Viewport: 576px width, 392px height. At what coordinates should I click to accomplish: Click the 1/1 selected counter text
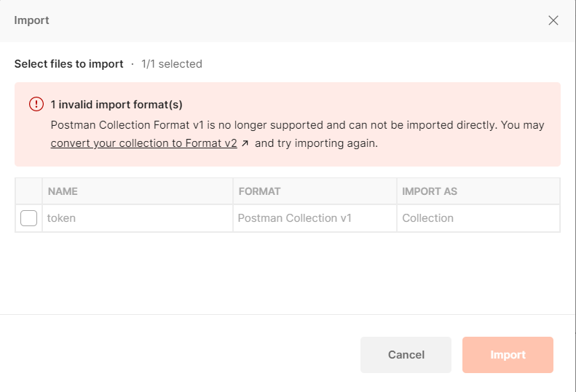(x=172, y=64)
